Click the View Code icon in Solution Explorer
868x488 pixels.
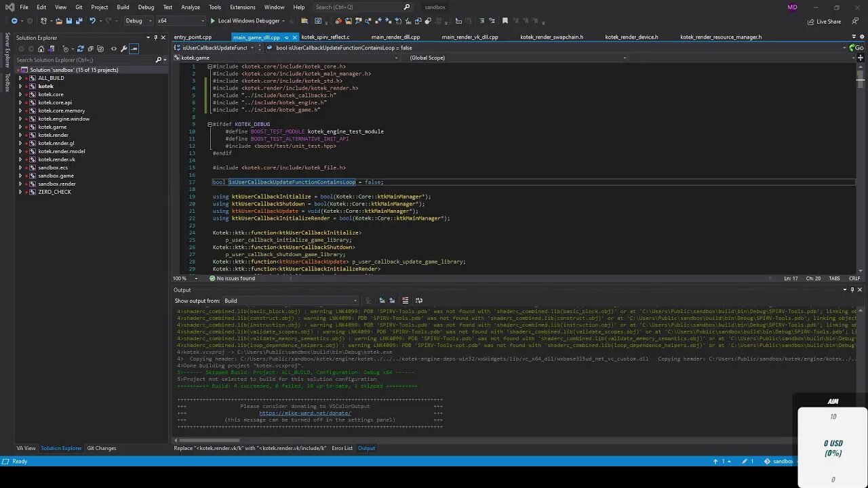pos(113,49)
